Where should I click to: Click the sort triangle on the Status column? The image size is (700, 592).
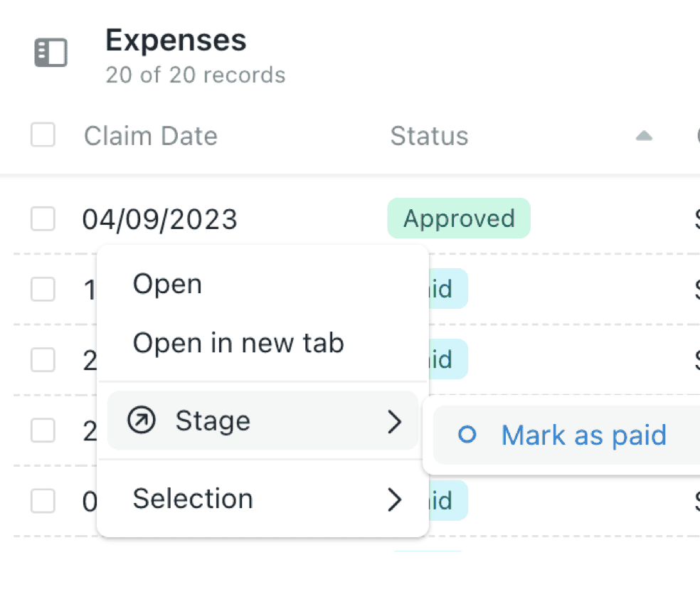click(x=644, y=135)
